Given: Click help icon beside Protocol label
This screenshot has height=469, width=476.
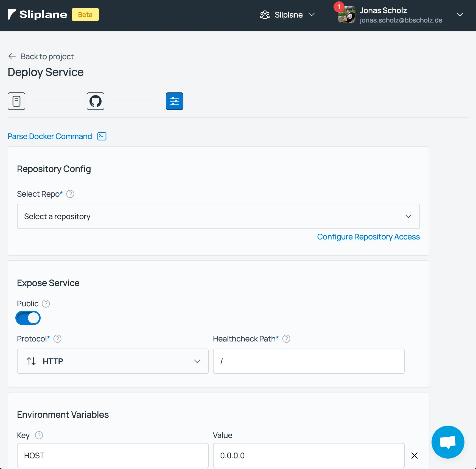Looking at the screenshot, I should click(57, 339).
